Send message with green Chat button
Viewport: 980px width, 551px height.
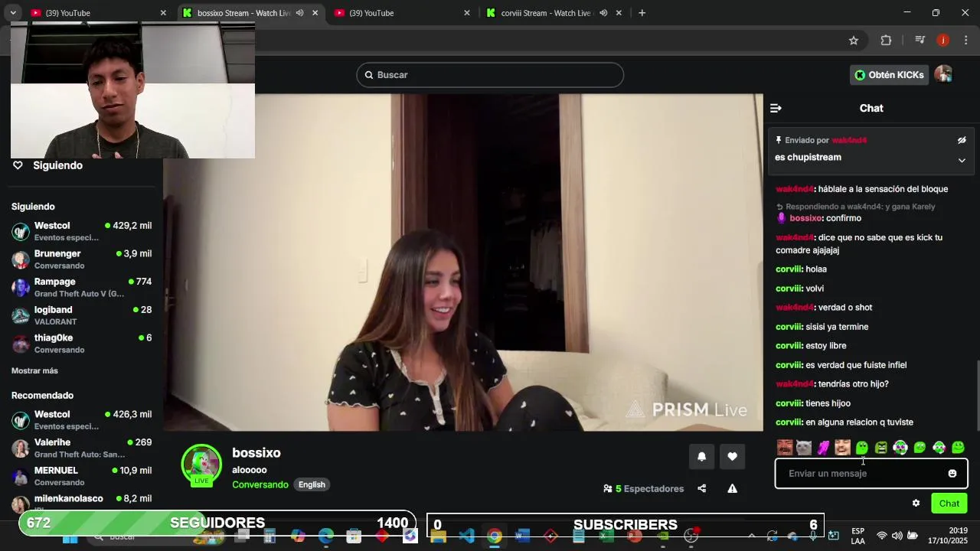[949, 504]
